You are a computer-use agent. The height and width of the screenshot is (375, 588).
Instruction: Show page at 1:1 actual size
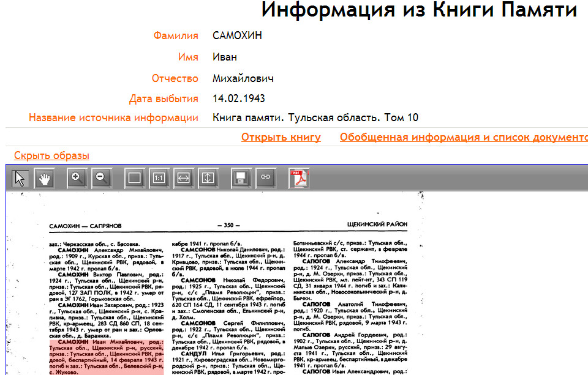coord(159,178)
